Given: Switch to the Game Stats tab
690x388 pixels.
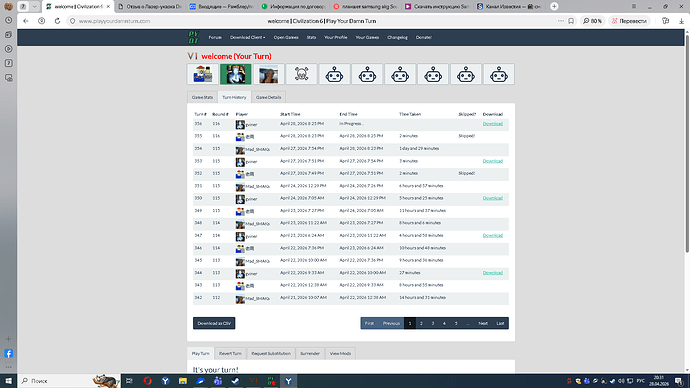Looking at the screenshot, I should click(202, 97).
